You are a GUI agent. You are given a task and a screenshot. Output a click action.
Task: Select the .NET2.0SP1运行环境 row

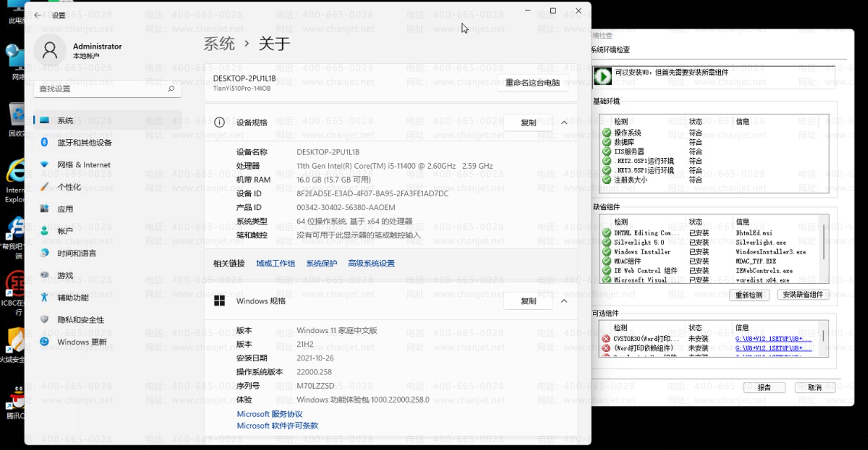tap(709, 161)
